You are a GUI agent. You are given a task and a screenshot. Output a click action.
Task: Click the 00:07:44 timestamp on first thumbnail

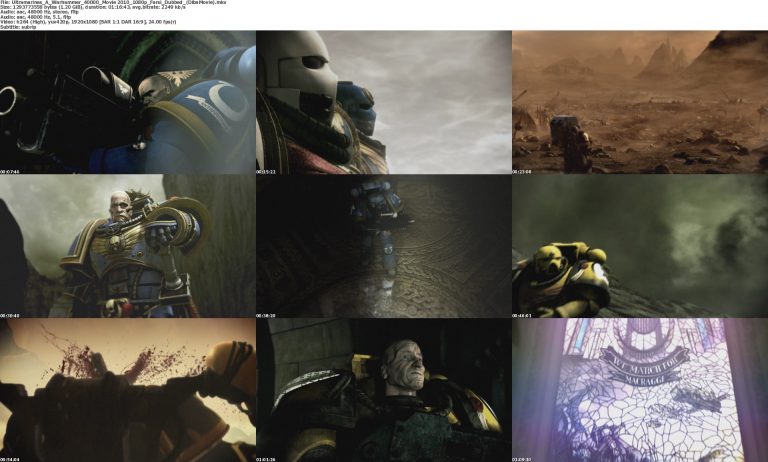point(10,172)
